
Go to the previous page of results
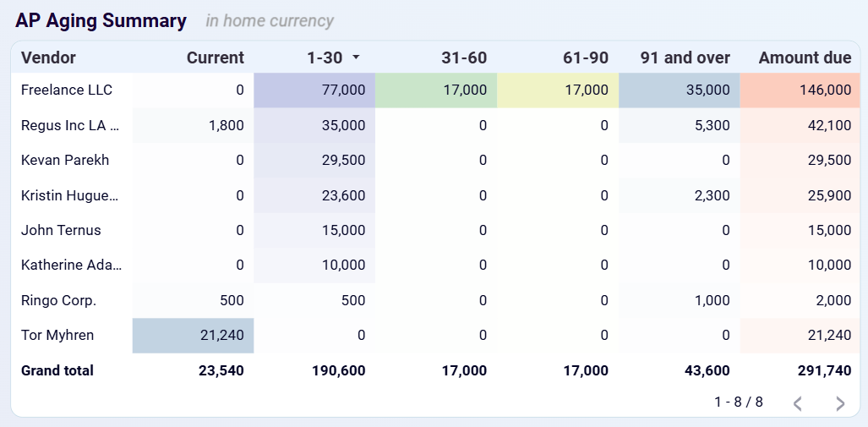pos(798,403)
